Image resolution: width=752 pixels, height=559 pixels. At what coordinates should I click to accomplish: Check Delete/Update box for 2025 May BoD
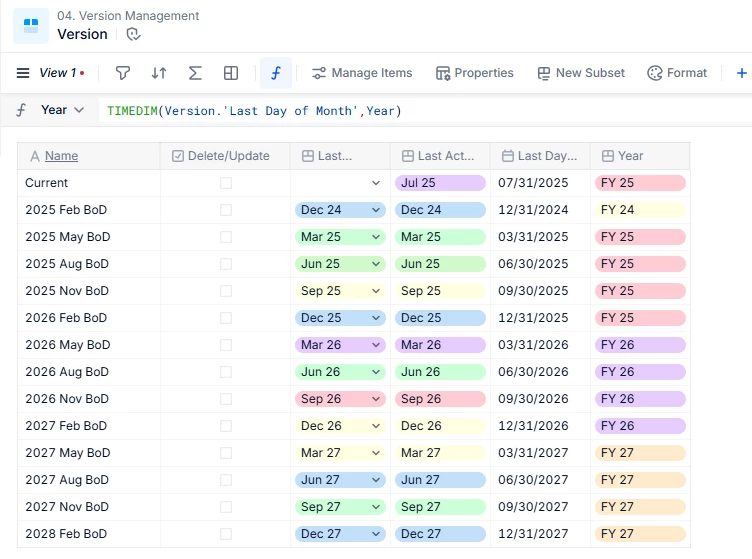[226, 237]
